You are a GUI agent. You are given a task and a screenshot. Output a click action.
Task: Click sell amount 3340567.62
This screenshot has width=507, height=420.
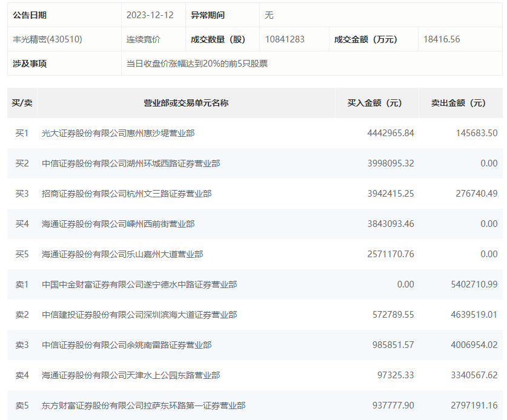(x=474, y=375)
